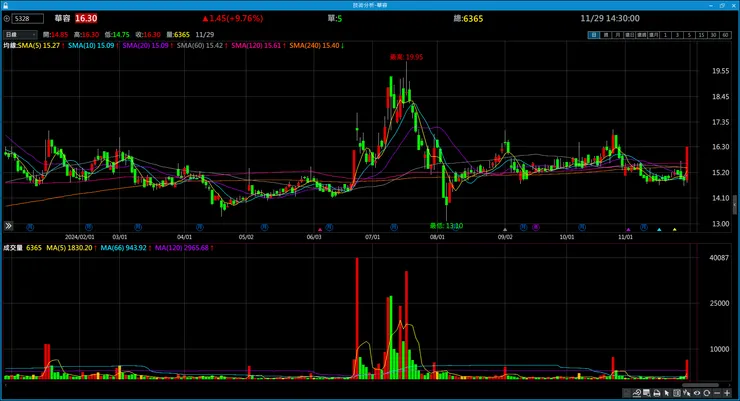The image size is (740, 401).
Task: Click the price change ▲1.45(+9.76%) text
Action: (233, 18)
